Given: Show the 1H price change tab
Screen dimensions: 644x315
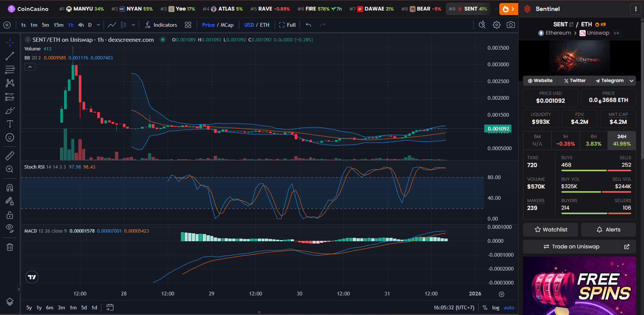Looking at the screenshot, I should tap(566, 140).
